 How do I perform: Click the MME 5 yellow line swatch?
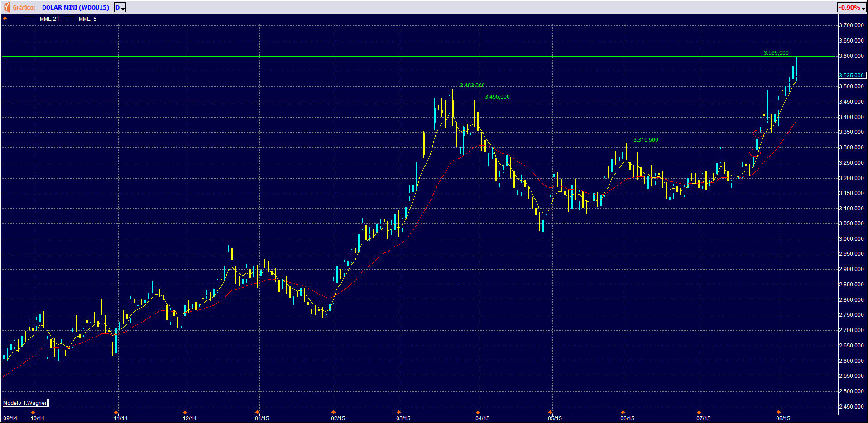69,19
